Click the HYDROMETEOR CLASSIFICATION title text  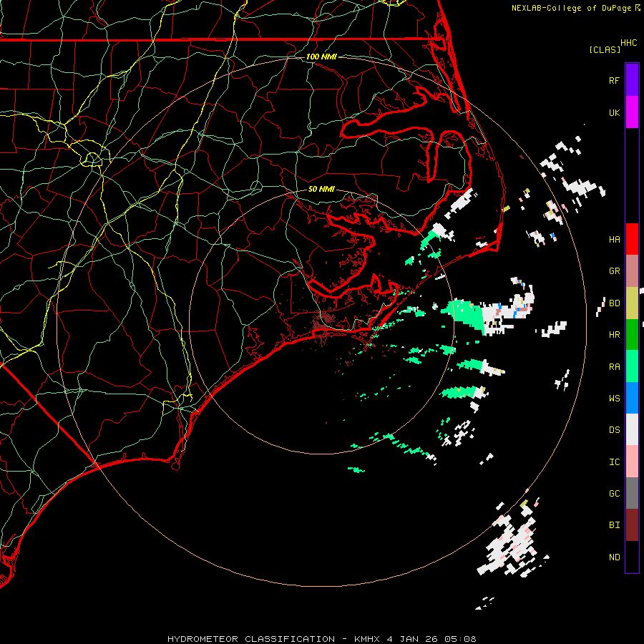251,639
